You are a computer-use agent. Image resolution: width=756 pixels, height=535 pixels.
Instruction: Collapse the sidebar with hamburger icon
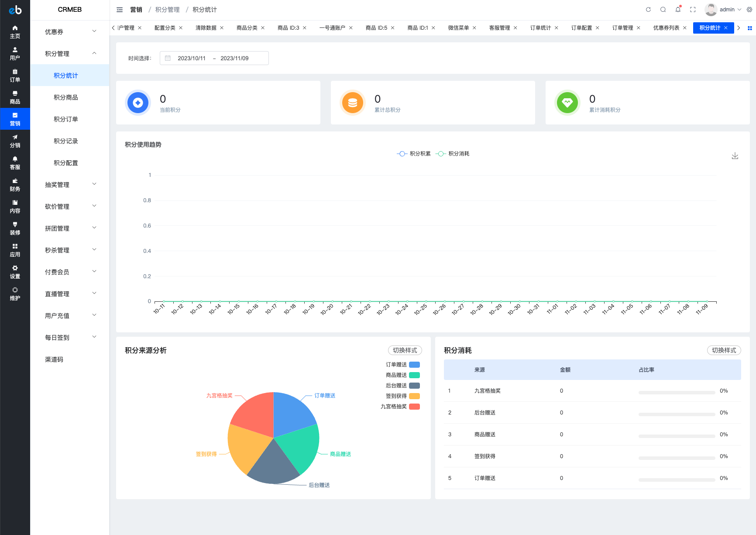tap(120, 10)
